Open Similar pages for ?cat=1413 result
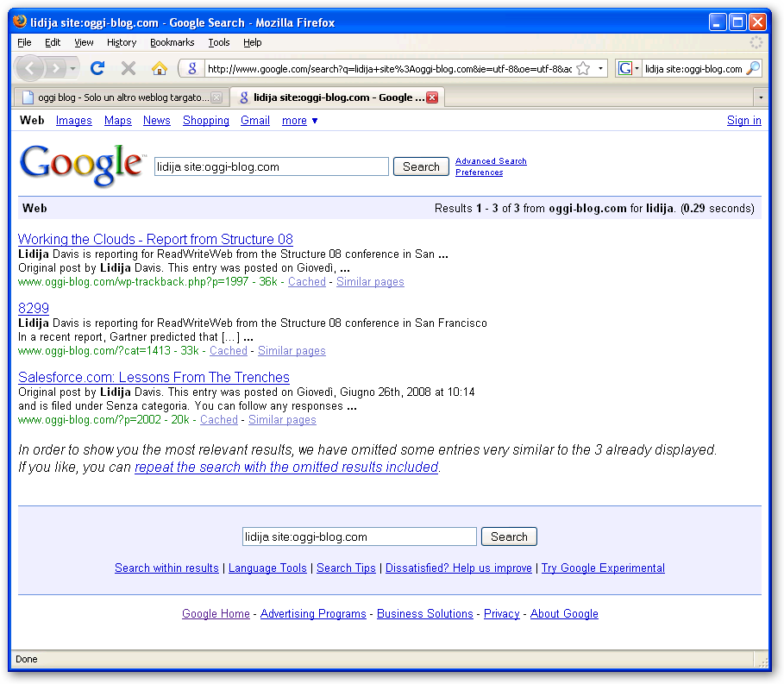Screen dimensions: 784x684 point(292,350)
